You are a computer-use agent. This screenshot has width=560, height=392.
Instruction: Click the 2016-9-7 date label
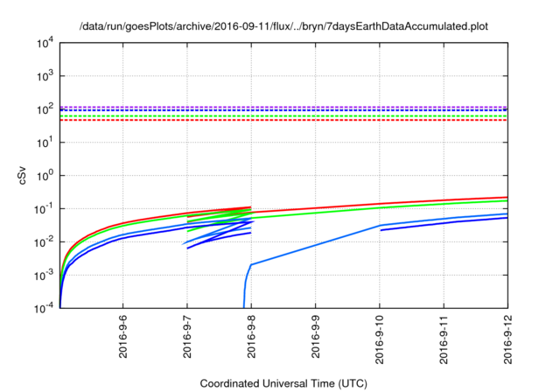(x=187, y=336)
